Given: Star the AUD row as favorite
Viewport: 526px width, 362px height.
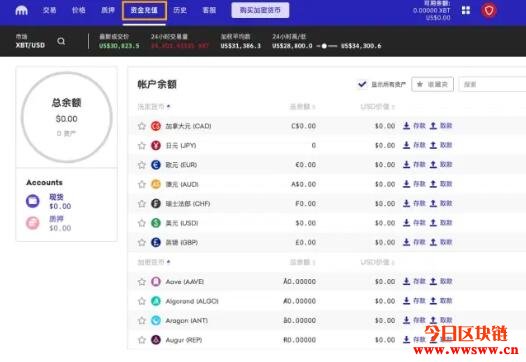Looking at the screenshot, I should pos(142,184).
